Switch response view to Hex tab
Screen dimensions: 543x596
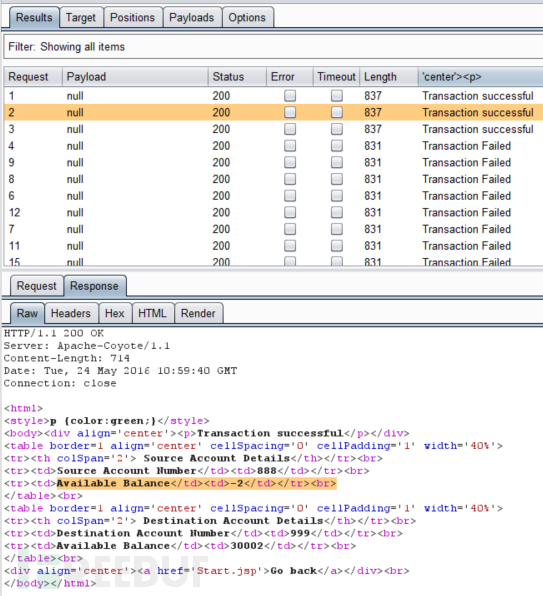115,314
